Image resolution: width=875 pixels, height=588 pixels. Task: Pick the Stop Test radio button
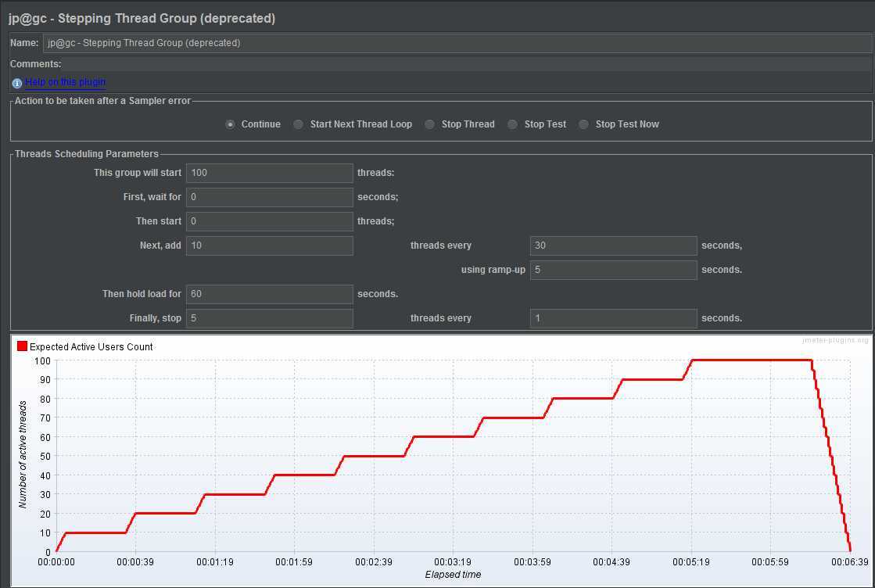(x=513, y=124)
